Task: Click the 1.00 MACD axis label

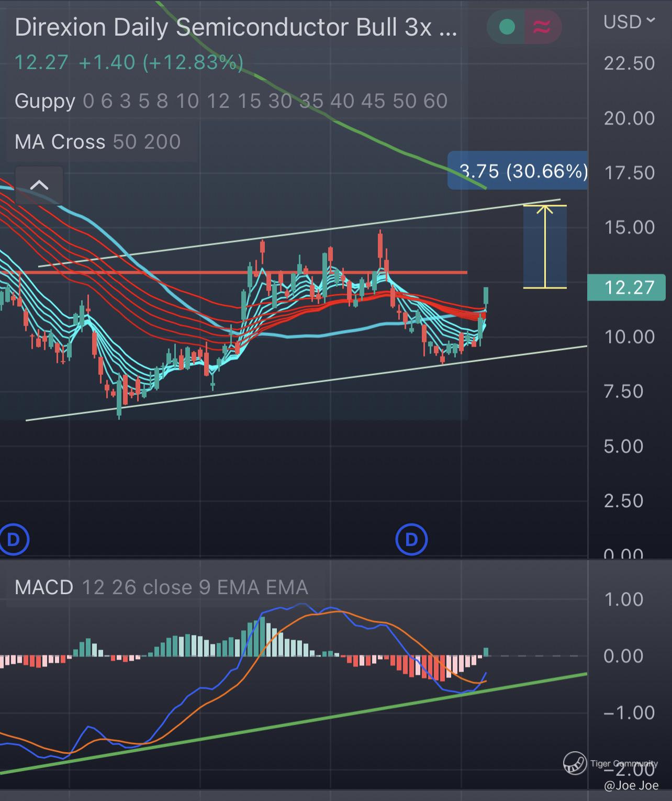Action: click(x=623, y=599)
